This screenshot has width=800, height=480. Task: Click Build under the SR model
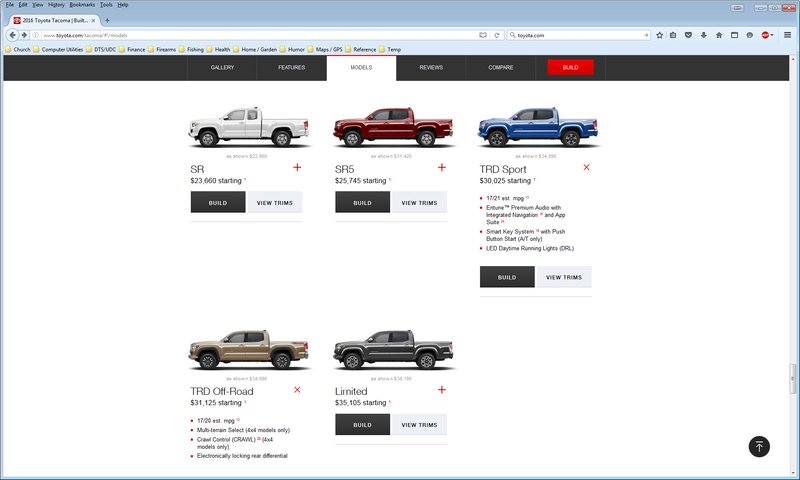pyautogui.click(x=218, y=203)
